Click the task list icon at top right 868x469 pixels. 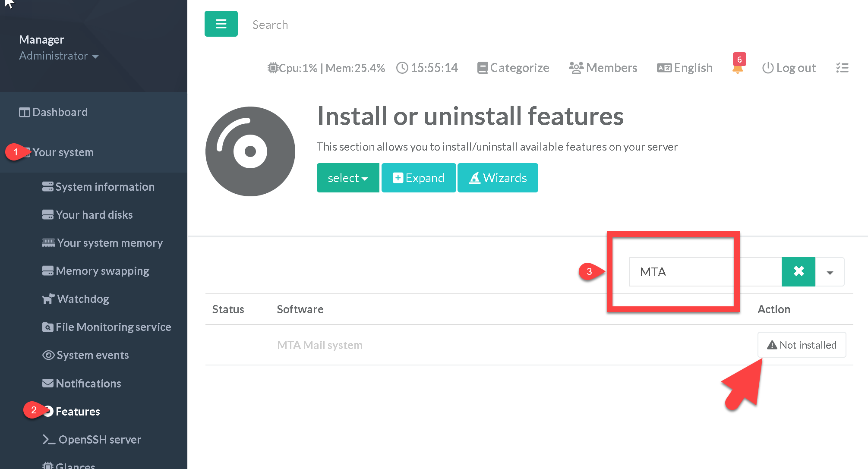(x=842, y=68)
